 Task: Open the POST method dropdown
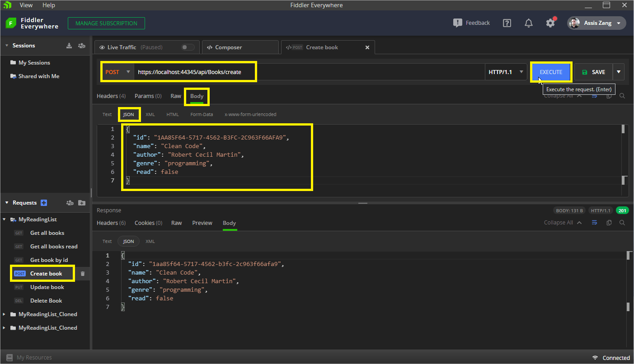[117, 72]
